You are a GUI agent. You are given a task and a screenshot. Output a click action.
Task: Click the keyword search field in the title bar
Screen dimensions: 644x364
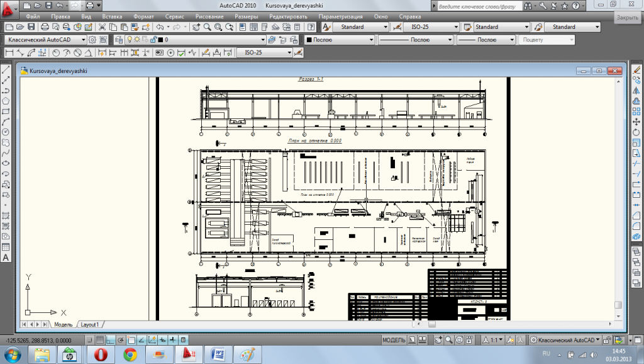pos(479,6)
